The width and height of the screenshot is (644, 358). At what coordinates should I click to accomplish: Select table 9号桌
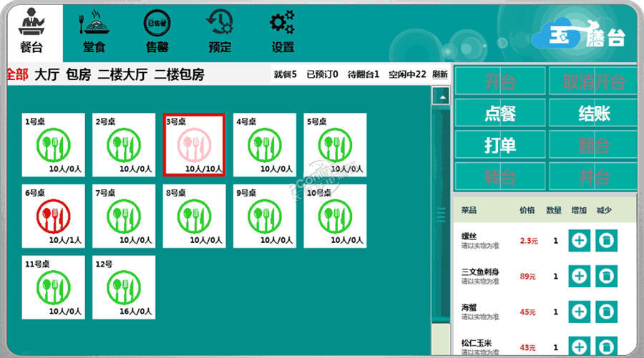tap(265, 216)
